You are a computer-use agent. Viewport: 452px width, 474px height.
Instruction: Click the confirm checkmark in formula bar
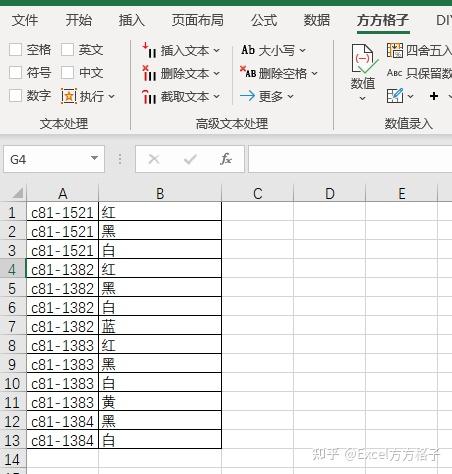pos(190,159)
